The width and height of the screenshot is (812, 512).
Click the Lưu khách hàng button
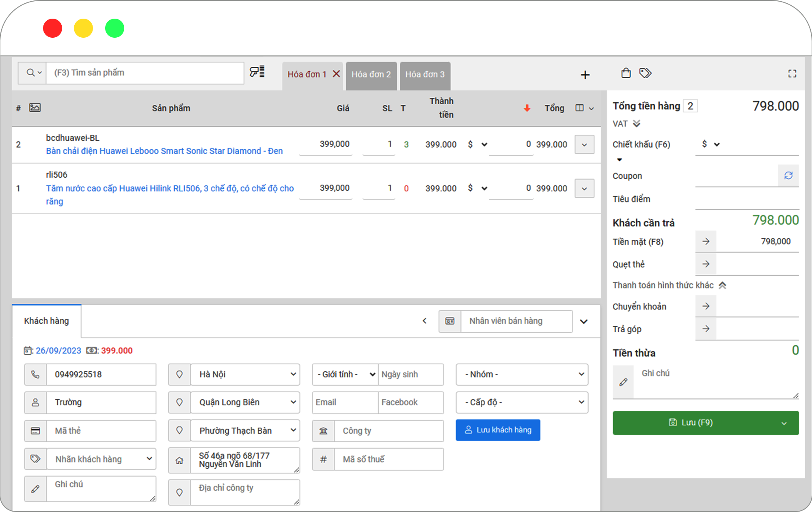pos(498,430)
